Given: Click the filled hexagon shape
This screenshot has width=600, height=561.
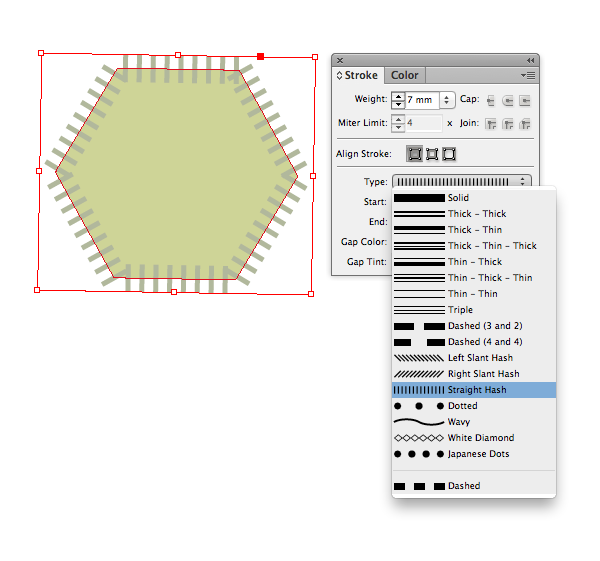Looking at the screenshot, I should click(177, 174).
